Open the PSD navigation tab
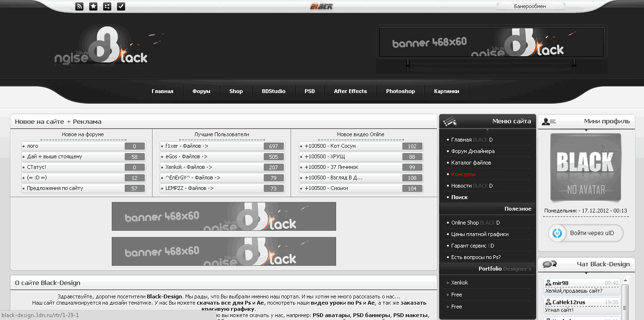 click(x=310, y=91)
